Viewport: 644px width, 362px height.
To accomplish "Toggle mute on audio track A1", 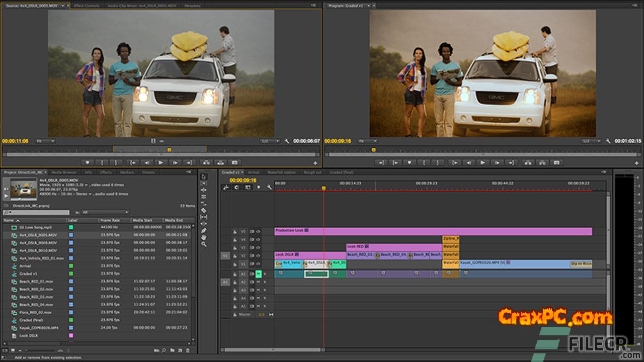I will click(258, 274).
